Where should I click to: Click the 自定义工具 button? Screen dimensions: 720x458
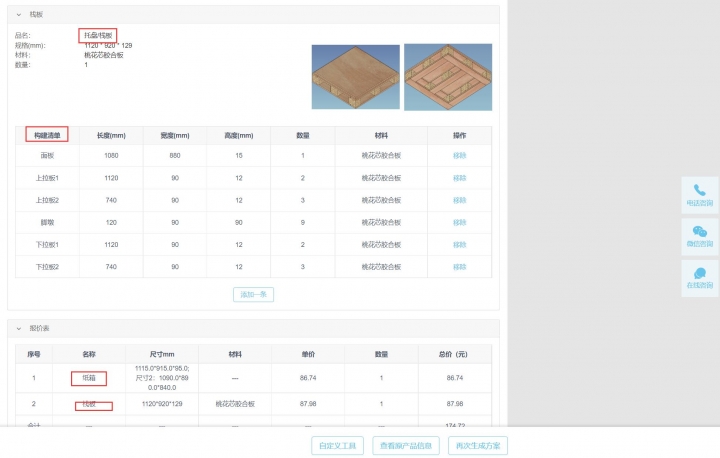(337, 445)
